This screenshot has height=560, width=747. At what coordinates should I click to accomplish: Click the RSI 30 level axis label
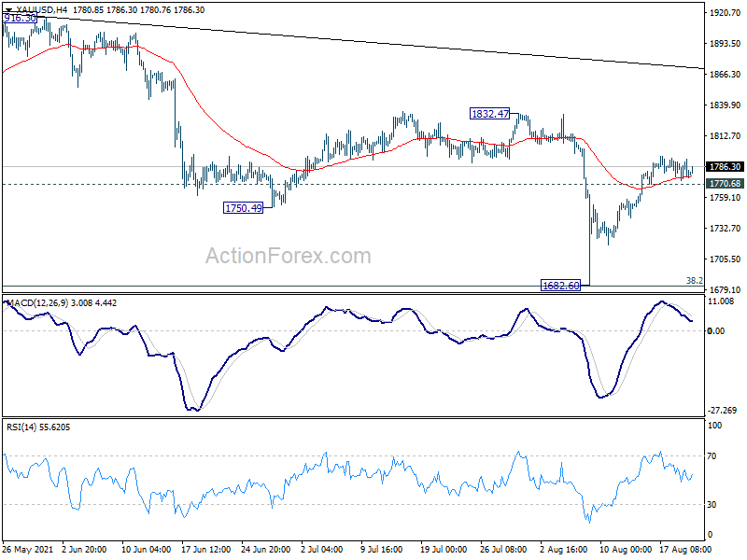tap(712, 504)
